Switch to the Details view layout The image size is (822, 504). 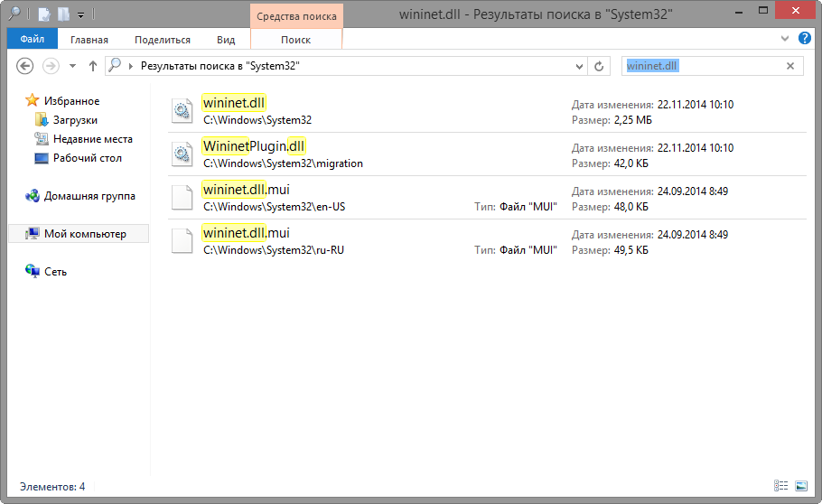(780, 486)
